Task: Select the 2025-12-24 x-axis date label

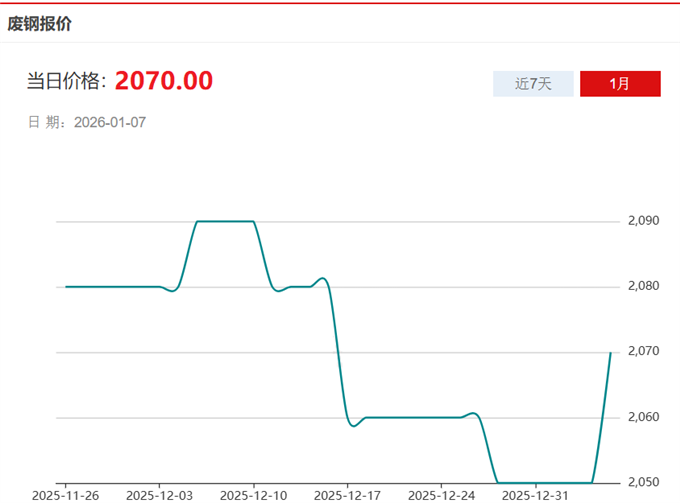Action: point(441,494)
